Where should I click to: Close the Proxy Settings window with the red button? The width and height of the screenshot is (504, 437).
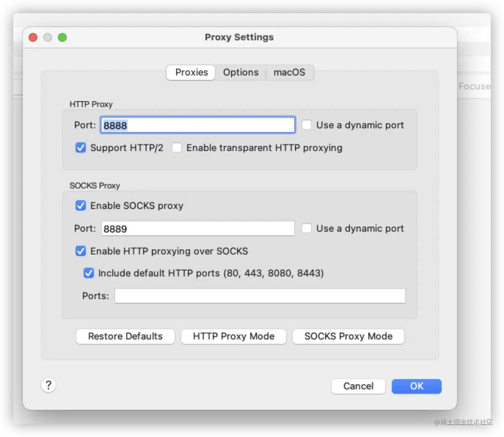pos(33,37)
